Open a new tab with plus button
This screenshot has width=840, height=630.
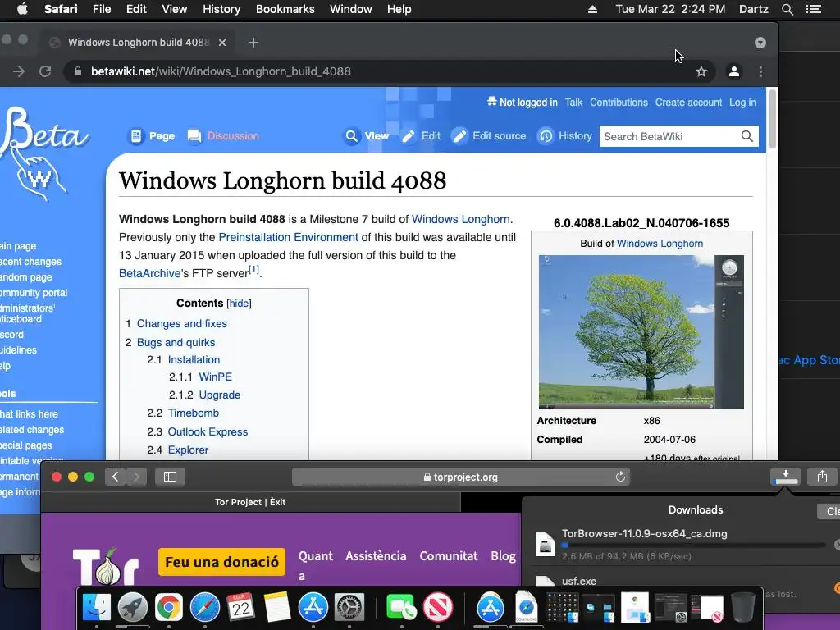[x=253, y=43]
